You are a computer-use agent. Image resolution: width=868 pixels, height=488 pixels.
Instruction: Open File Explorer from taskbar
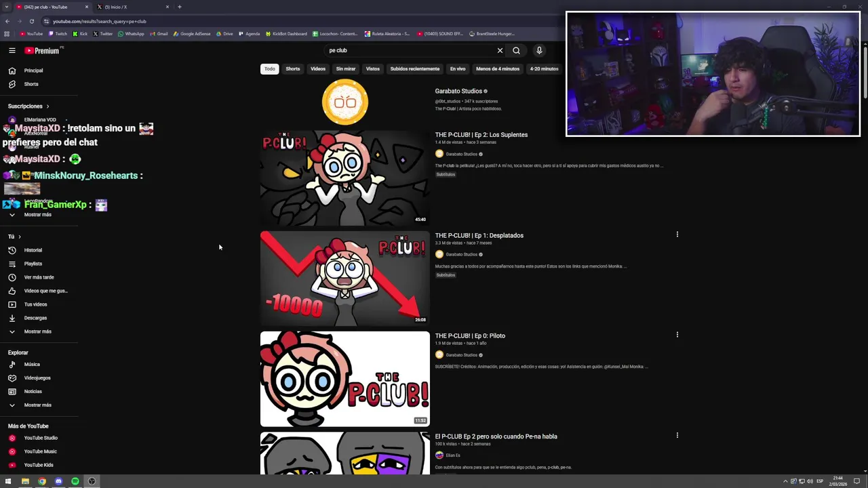point(25,481)
